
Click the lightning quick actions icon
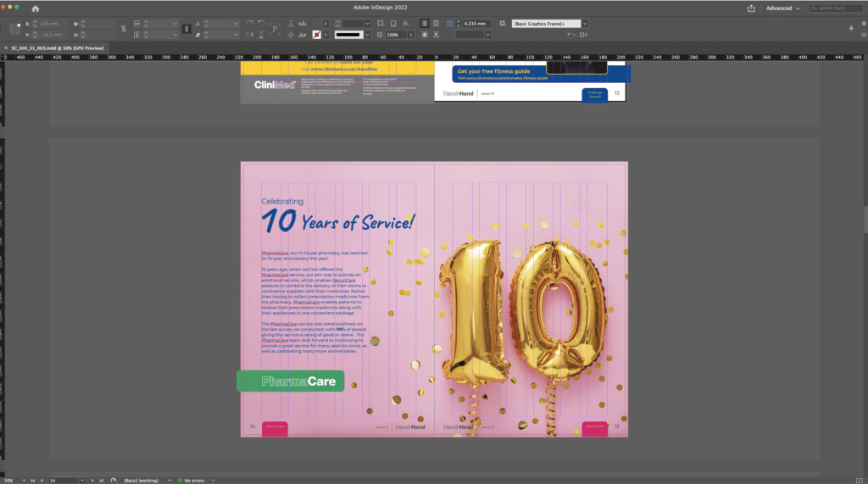click(851, 29)
